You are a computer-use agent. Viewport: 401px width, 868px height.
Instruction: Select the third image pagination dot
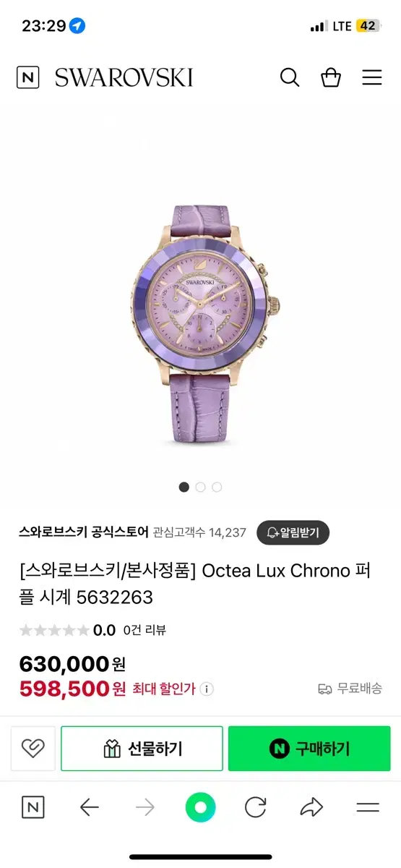[x=217, y=487]
